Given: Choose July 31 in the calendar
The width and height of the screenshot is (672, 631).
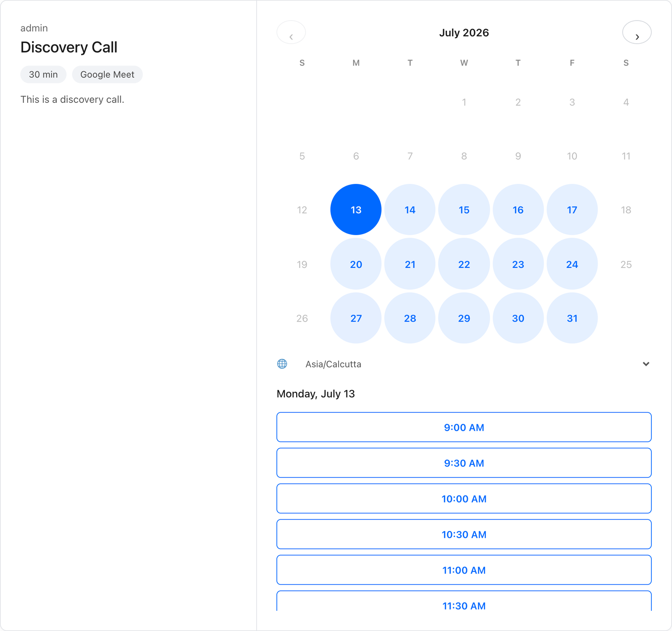Looking at the screenshot, I should [x=572, y=318].
